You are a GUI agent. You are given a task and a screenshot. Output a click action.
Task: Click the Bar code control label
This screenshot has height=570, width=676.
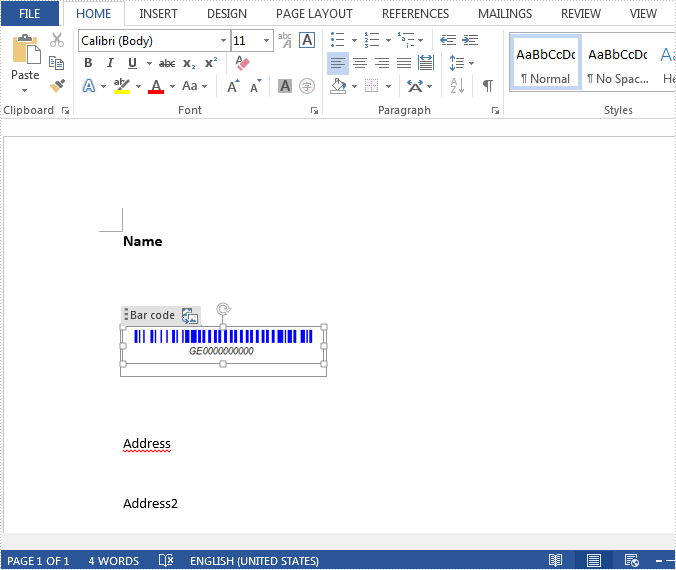(152, 315)
